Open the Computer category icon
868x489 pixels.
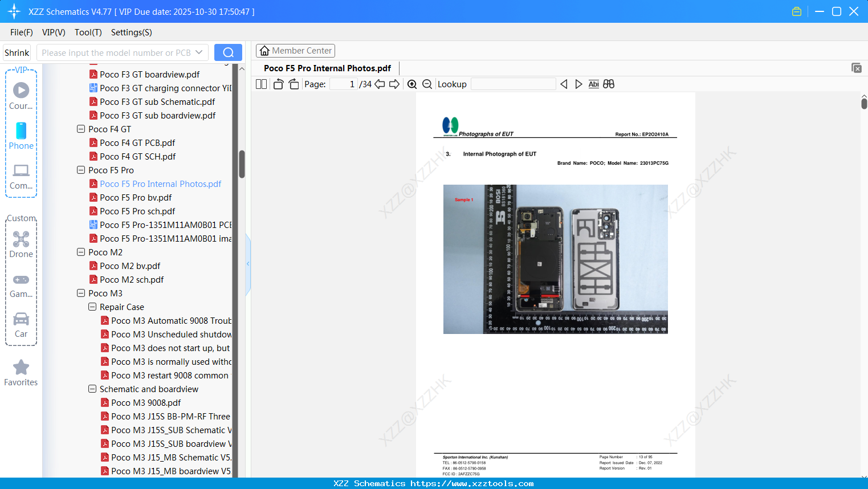click(x=21, y=176)
